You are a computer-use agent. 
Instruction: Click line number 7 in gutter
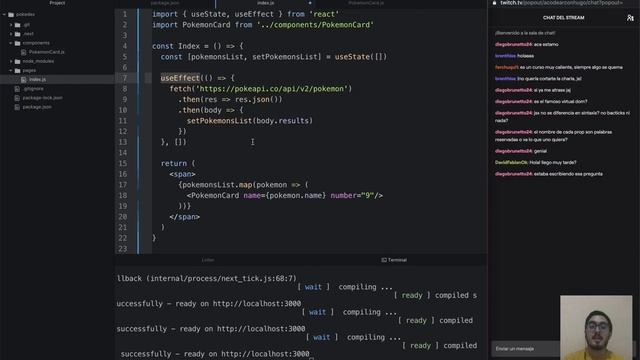(x=125, y=78)
